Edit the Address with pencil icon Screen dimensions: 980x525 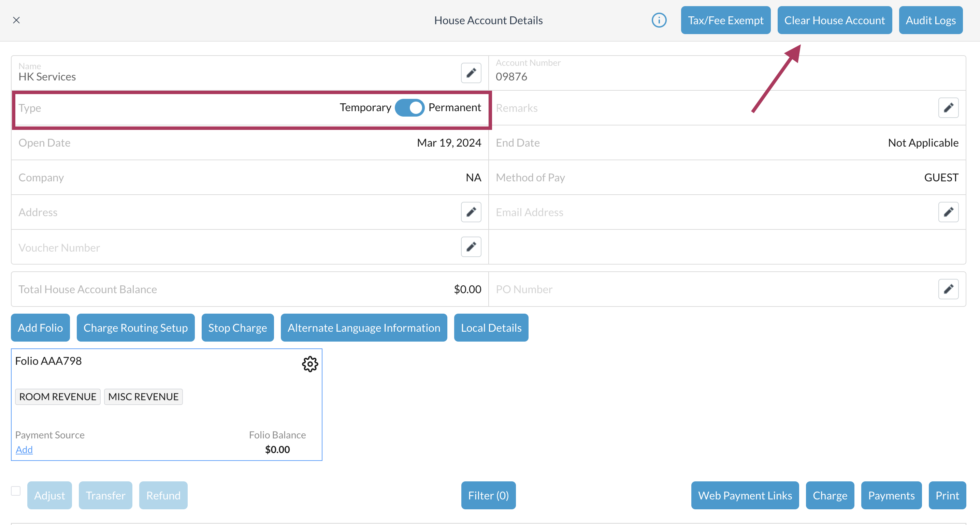pyautogui.click(x=471, y=212)
